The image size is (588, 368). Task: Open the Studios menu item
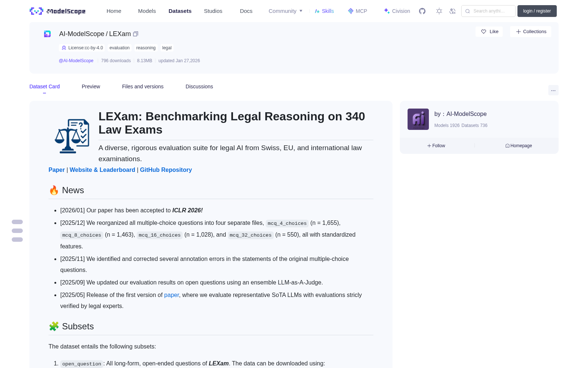[x=213, y=11]
